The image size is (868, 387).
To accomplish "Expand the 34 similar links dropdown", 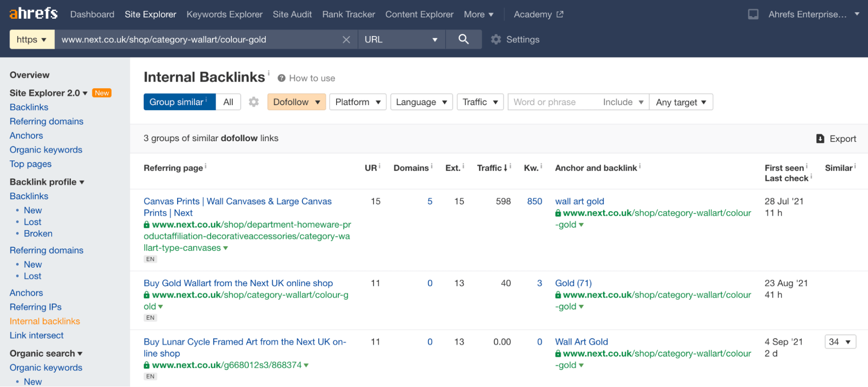I will point(840,342).
